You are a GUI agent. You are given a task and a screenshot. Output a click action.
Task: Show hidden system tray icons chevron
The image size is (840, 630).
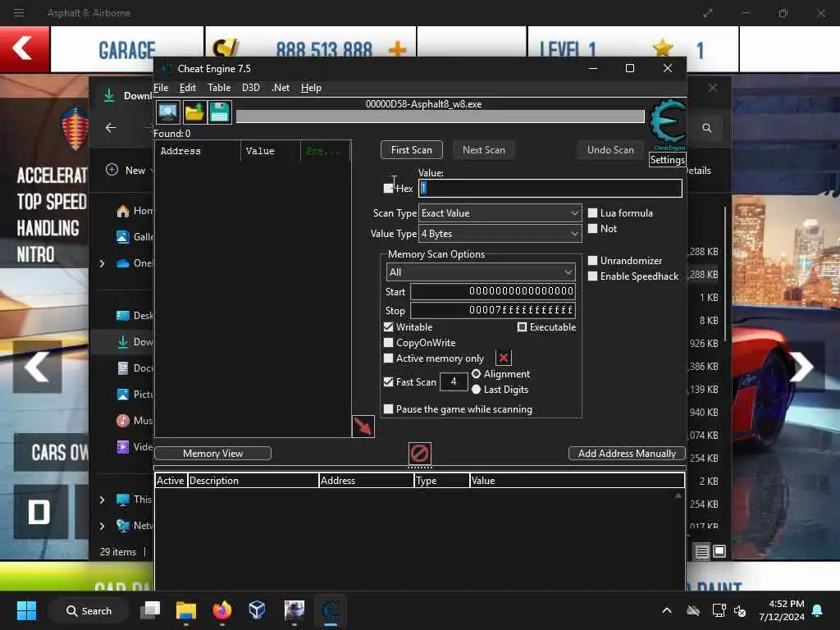(x=667, y=610)
